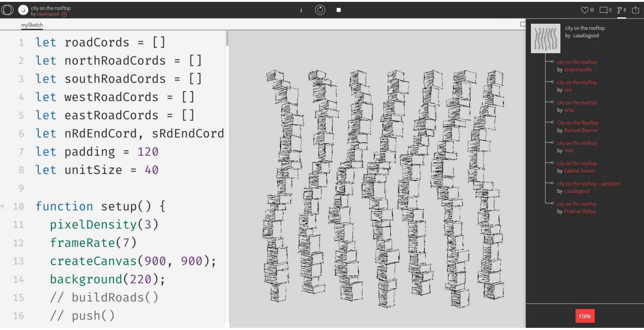Open the sketch info icon
The image size is (644, 330).
point(301,10)
